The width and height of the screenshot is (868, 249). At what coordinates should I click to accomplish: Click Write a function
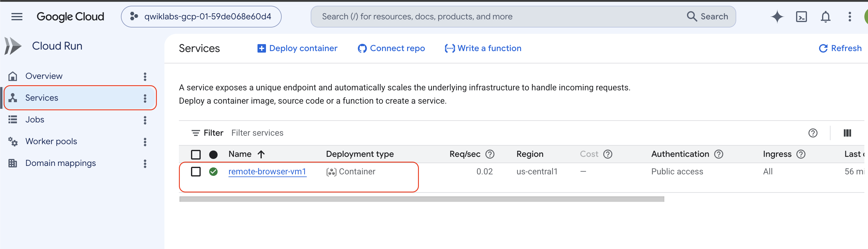click(483, 49)
